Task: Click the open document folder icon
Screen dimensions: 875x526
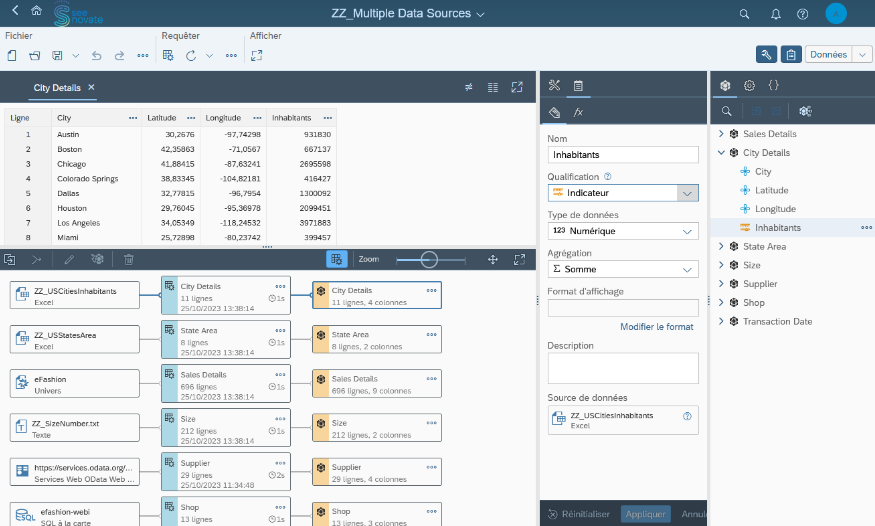Action: click(35, 55)
